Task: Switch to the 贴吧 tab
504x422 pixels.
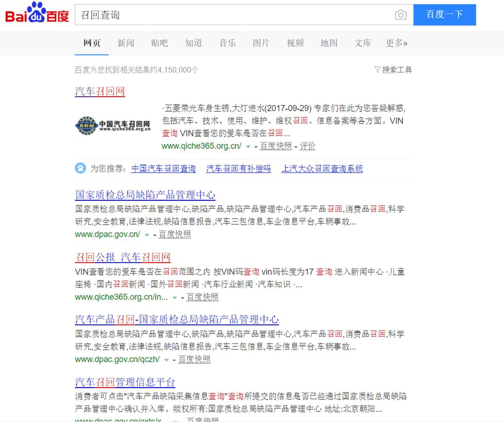Action: [x=160, y=43]
